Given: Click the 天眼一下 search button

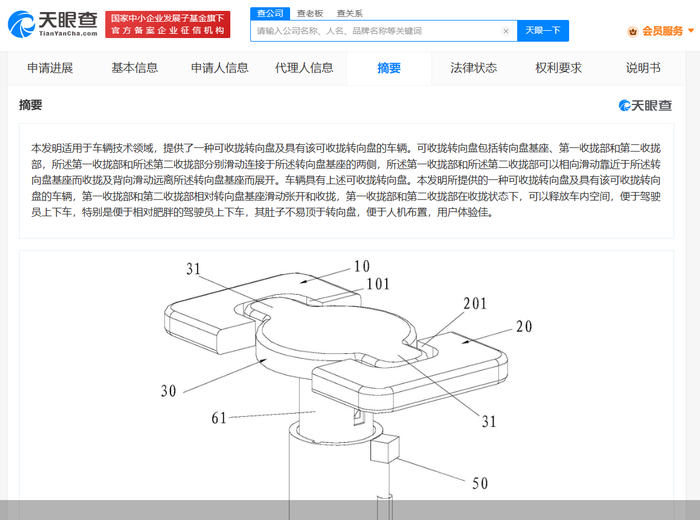Looking at the screenshot, I should [543, 31].
